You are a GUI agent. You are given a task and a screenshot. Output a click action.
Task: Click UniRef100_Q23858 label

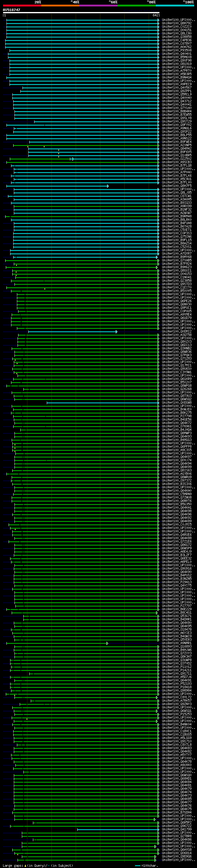click(177, 281)
